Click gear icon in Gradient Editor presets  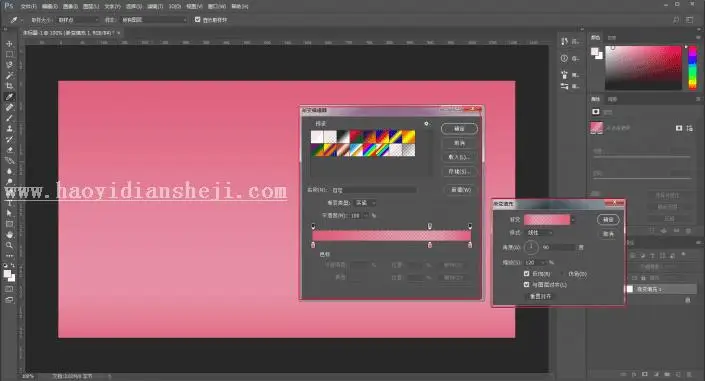pyautogui.click(x=426, y=123)
